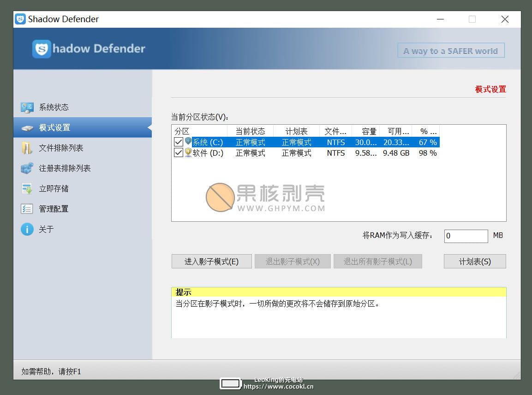This screenshot has width=532, height=395.
Task: Click the 提示 hint header
Action: coord(183,292)
